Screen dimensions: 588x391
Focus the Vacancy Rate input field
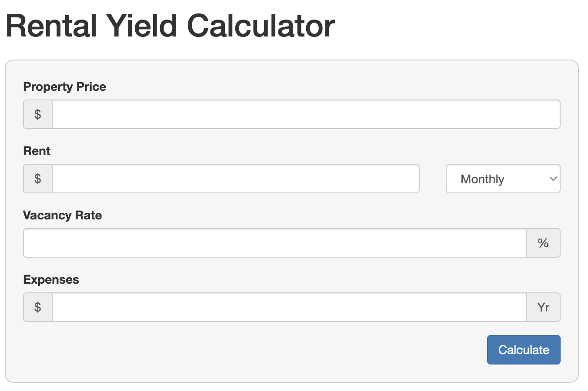274,243
